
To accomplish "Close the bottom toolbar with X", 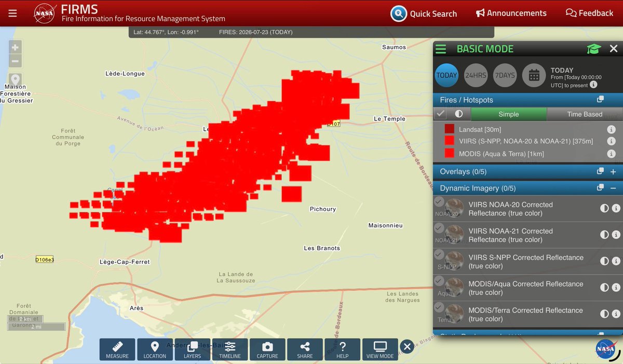I will tap(407, 346).
